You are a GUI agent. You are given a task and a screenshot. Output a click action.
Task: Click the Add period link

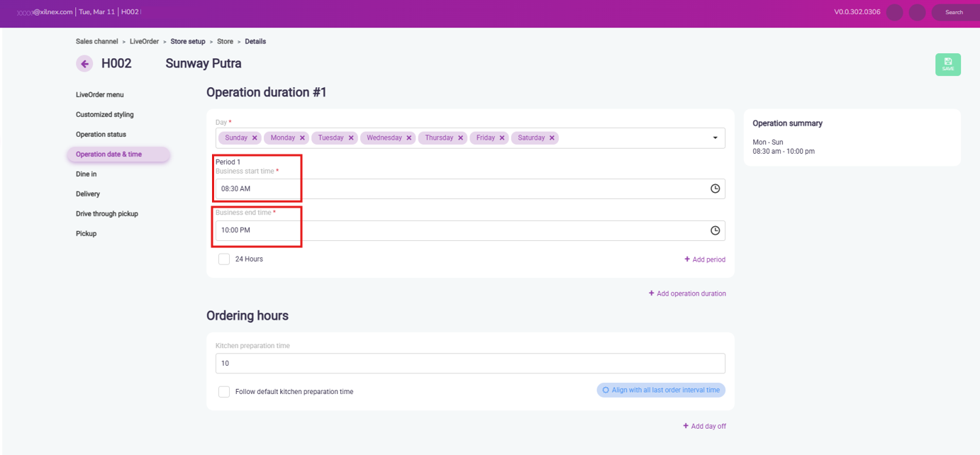704,259
